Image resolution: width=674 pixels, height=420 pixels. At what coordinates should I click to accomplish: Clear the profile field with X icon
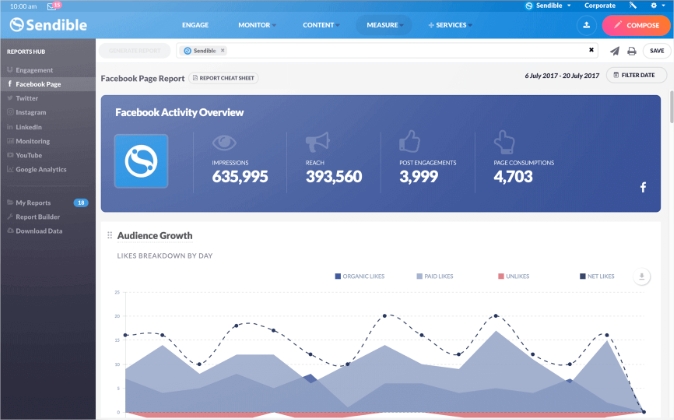pos(591,50)
